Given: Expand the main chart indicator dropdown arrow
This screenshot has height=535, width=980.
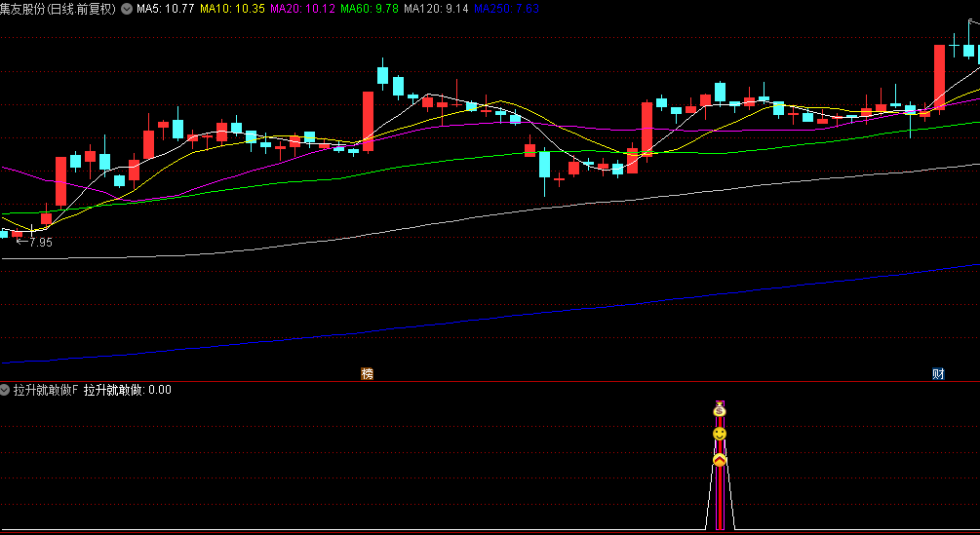Looking at the screenshot, I should click(x=126, y=9).
